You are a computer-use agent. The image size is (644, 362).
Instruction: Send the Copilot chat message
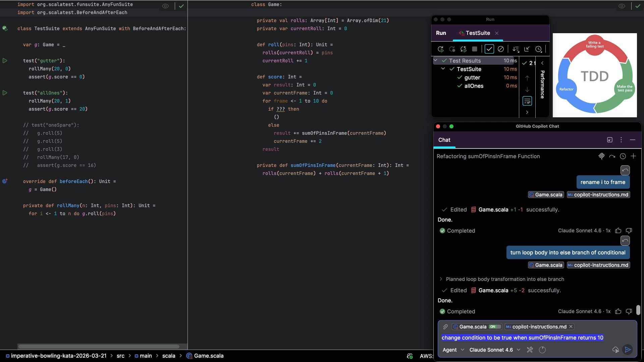[627, 350]
